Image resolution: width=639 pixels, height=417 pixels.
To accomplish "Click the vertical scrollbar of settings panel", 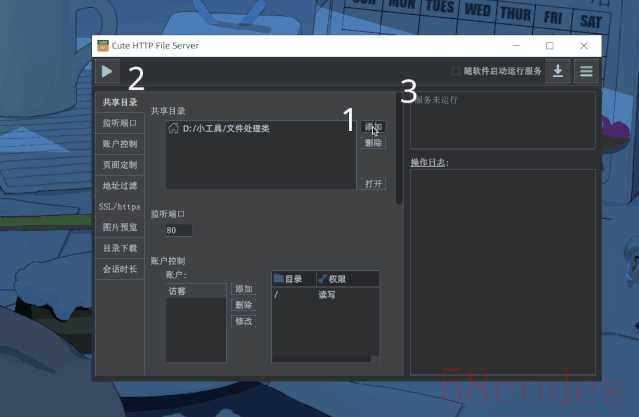I will (399, 149).
